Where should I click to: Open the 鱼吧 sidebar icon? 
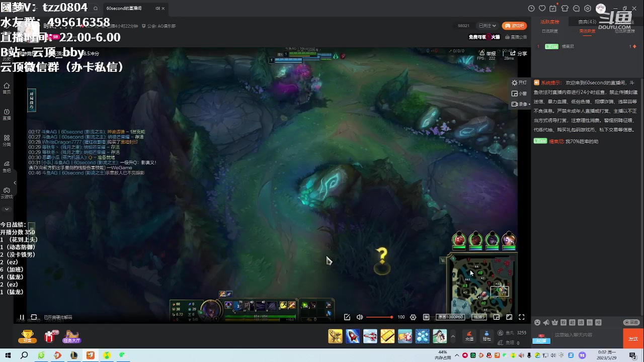click(x=7, y=166)
